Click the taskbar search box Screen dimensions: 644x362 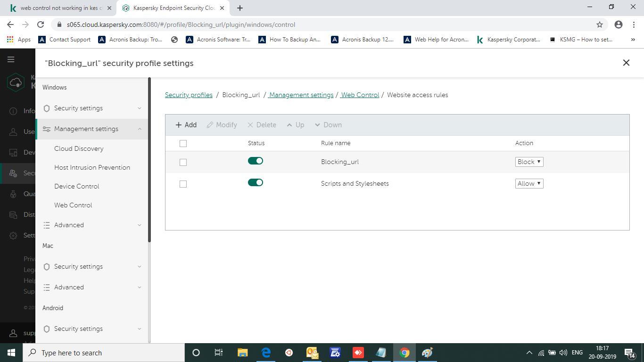pos(104,353)
